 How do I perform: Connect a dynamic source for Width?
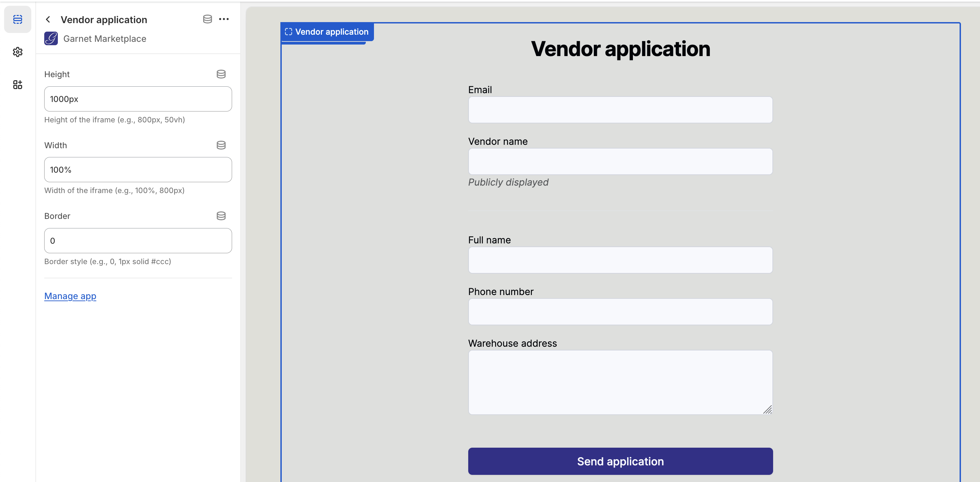tap(221, 145)
